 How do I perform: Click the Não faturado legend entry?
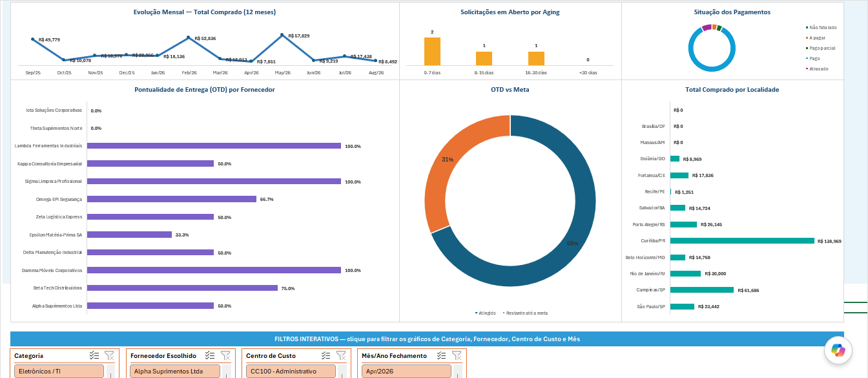pos(821,28)
